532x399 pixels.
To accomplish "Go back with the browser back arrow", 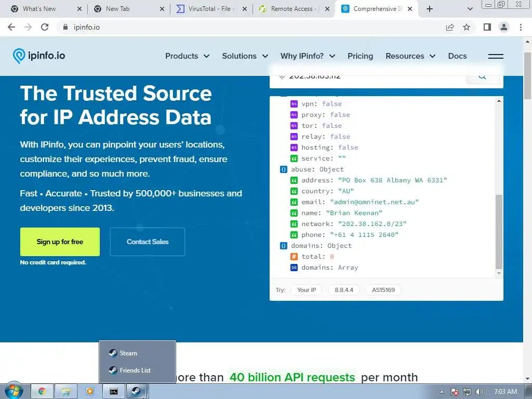I will pyautogui.click(x=11, y=27).
